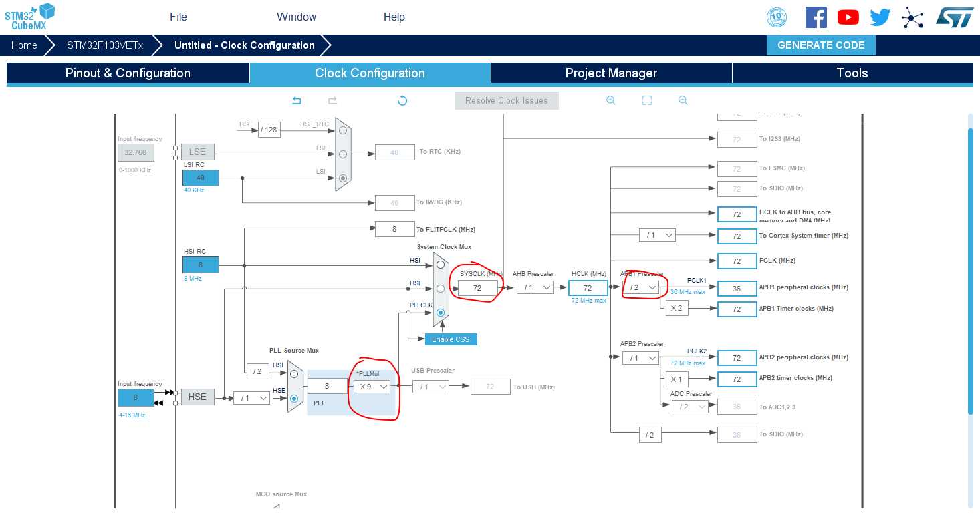Image resolution: width=980 pixels, height=515 pixels.
Task: Click the HCLK to AHB bus 72 field
Action: 737,214
